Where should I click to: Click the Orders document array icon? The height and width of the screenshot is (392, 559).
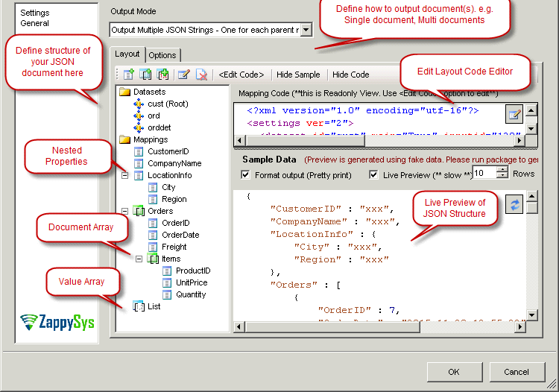(x=139, y=211)
